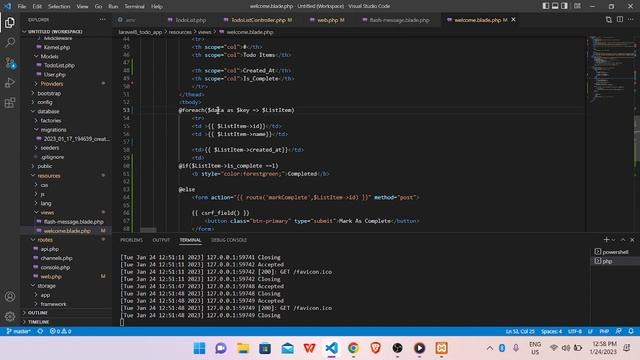
Task: Open the Edit menu
Action: click(37, 6)
